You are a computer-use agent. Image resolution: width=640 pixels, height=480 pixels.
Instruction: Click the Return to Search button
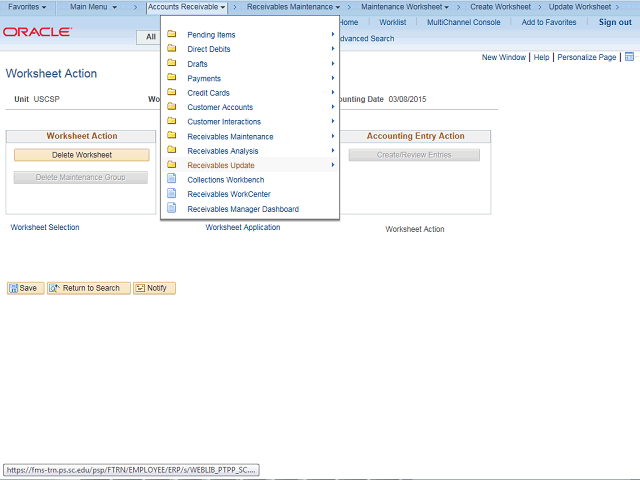point(89,288)
